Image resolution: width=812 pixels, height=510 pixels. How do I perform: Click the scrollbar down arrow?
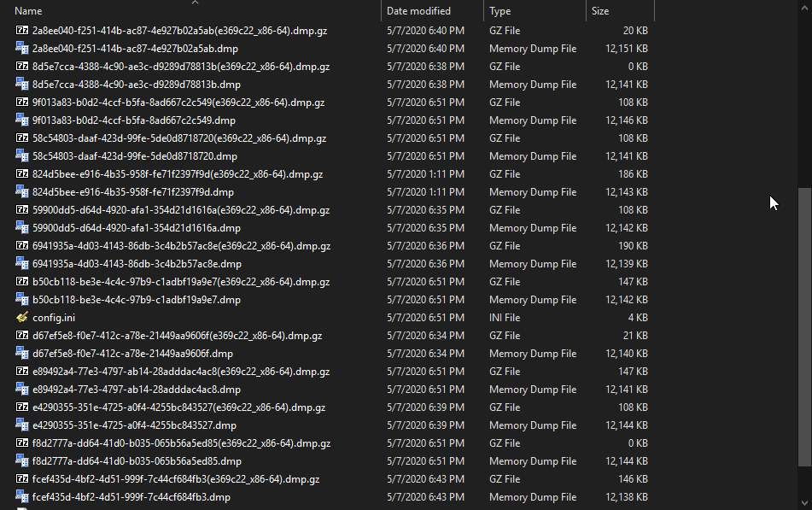(x=804, y=503)
